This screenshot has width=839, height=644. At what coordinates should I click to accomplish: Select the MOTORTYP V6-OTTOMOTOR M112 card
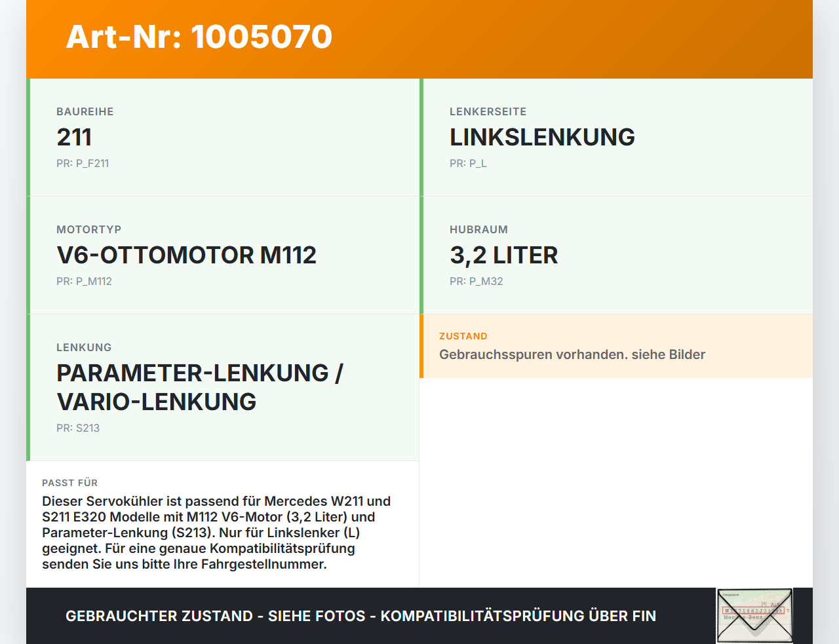click(x=223, y=255)
